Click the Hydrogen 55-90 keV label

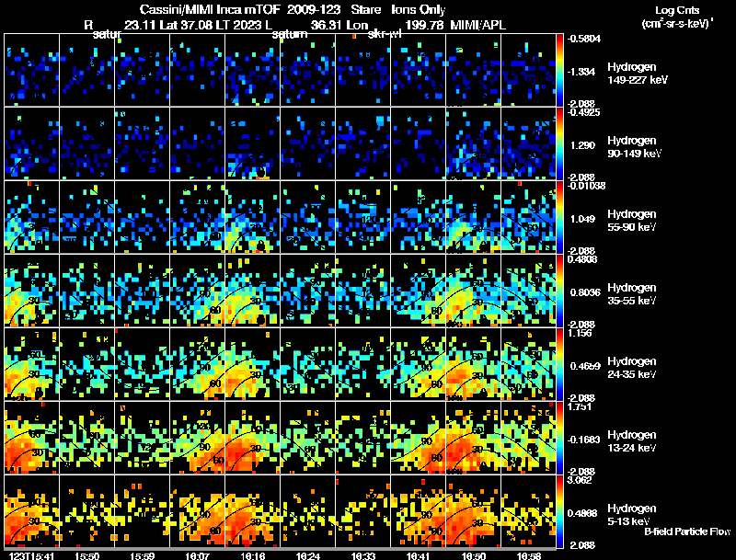point(632,221)
